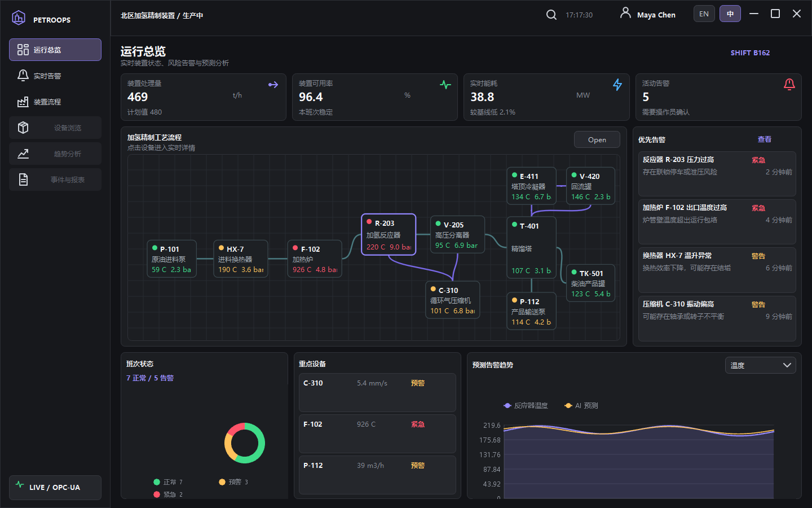Click the Open button for process flow
This screenshot has width=812, height=508.
(x=597, y=140)
